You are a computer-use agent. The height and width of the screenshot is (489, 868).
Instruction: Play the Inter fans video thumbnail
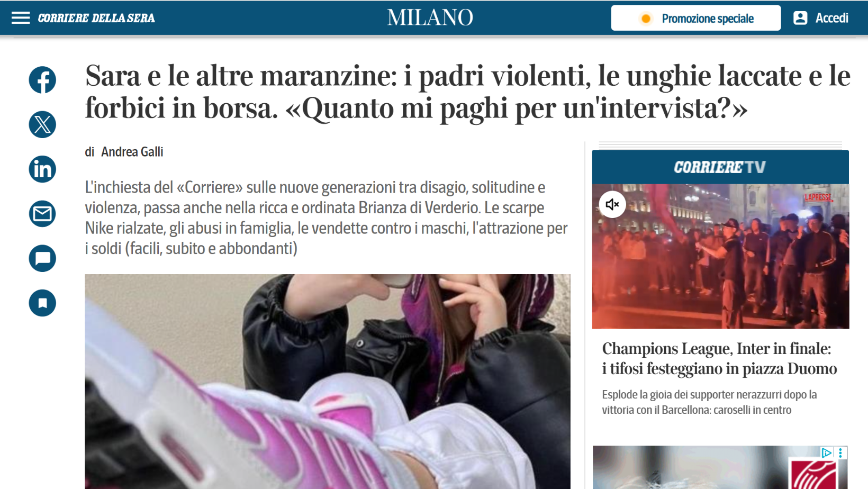[x=720, y=256]
